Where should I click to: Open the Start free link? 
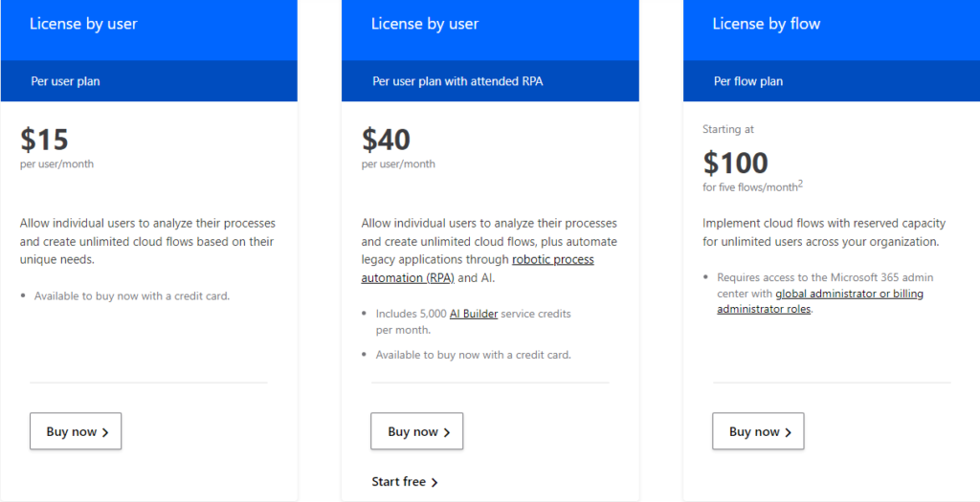coord(405,482)
